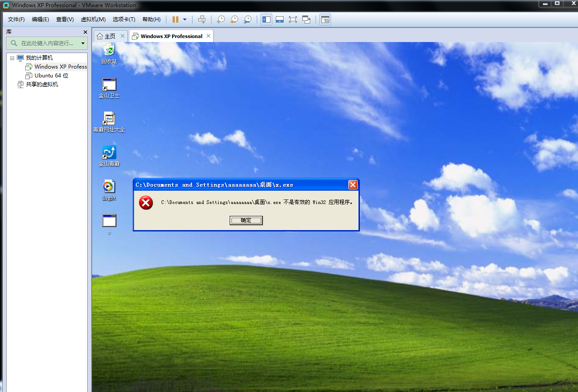The width and height of the screenshot is (578, 392).
Task: Click the pause virtual machine icon
Action: pos(175,19)
